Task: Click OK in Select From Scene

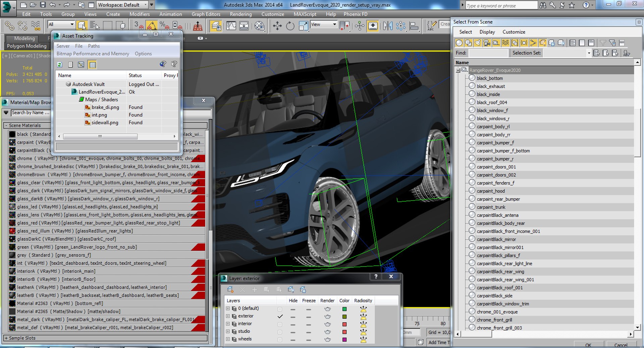Action: pos(588,345)
